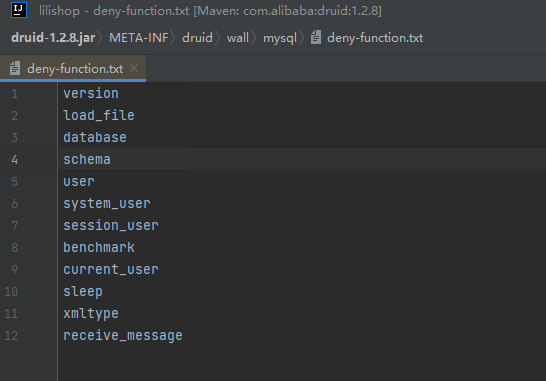Click the file icon in deny-function.txt tab
546x381 pixels.
(x=15, y=68)
